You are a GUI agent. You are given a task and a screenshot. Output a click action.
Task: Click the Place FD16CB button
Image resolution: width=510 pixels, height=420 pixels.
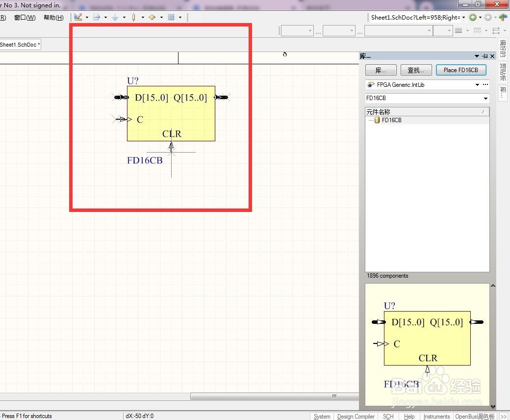point(461,70)
